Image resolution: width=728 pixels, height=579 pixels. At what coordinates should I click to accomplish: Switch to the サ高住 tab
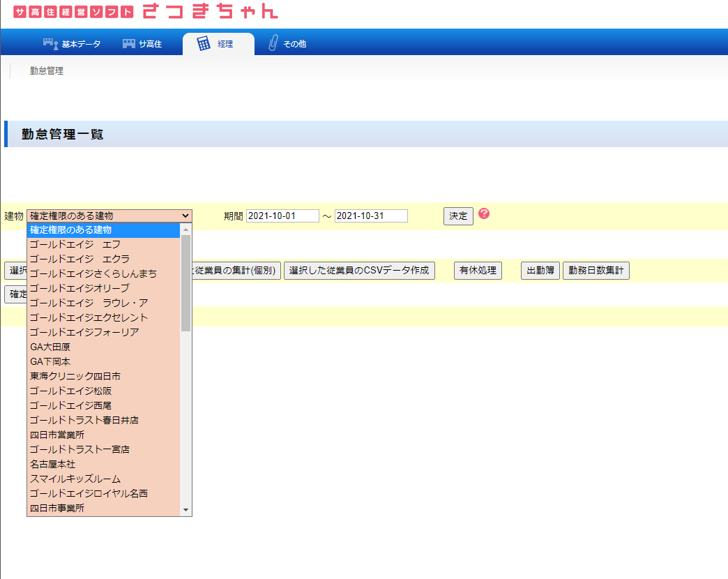tap(142, 44)
